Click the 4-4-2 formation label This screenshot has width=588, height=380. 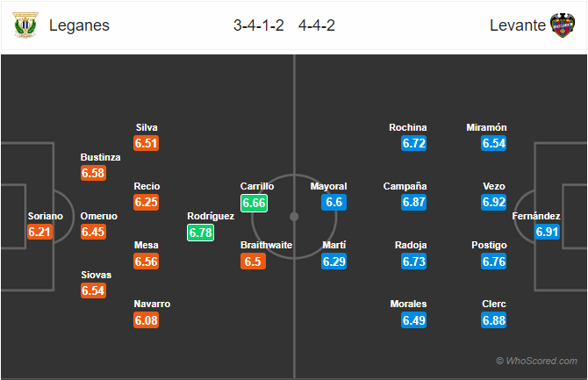point(317,25)
